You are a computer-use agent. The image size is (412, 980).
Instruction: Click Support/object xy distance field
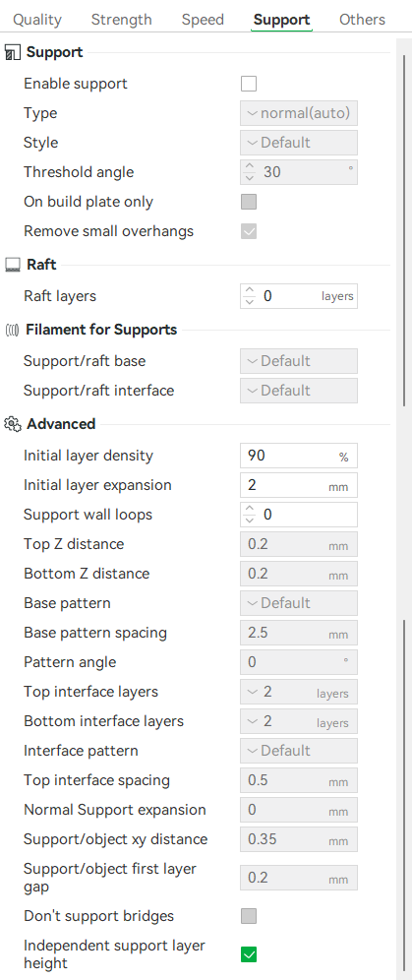[x=299, y=839]
